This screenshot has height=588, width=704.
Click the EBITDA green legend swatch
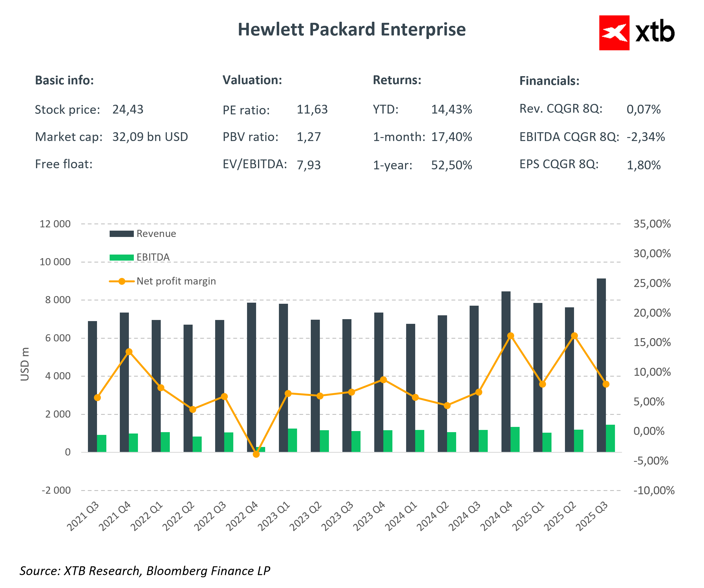point(121,258)
